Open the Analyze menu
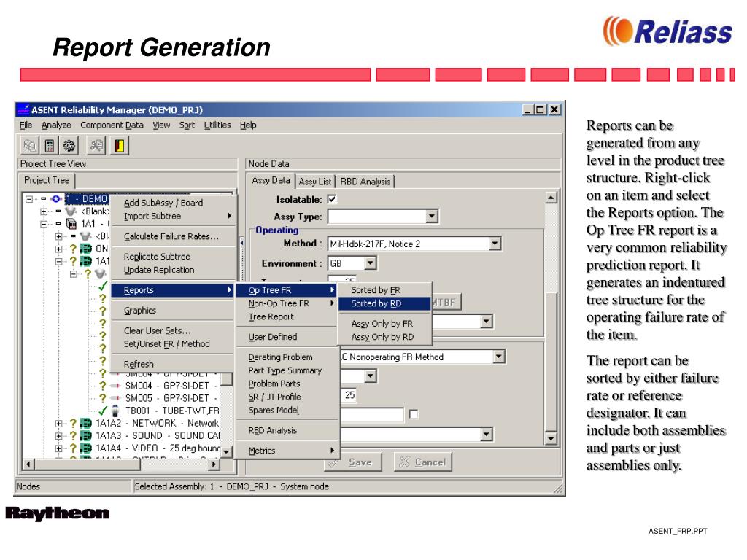 click(56, 125)
